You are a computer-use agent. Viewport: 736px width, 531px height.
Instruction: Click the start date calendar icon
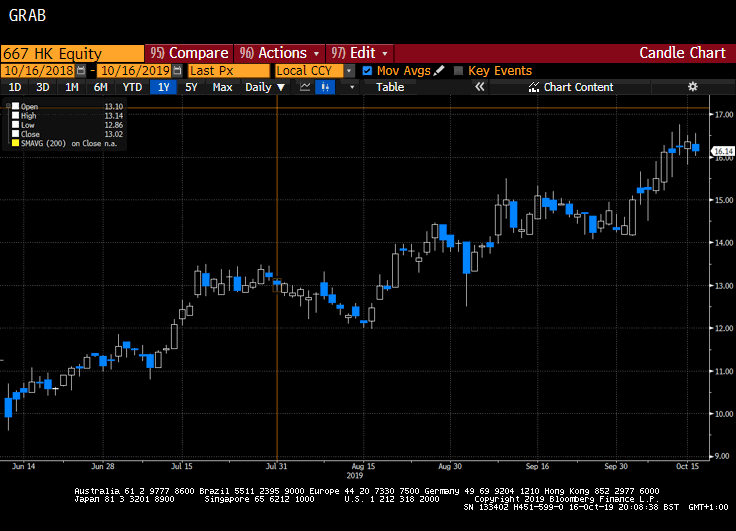pos(83,71)
